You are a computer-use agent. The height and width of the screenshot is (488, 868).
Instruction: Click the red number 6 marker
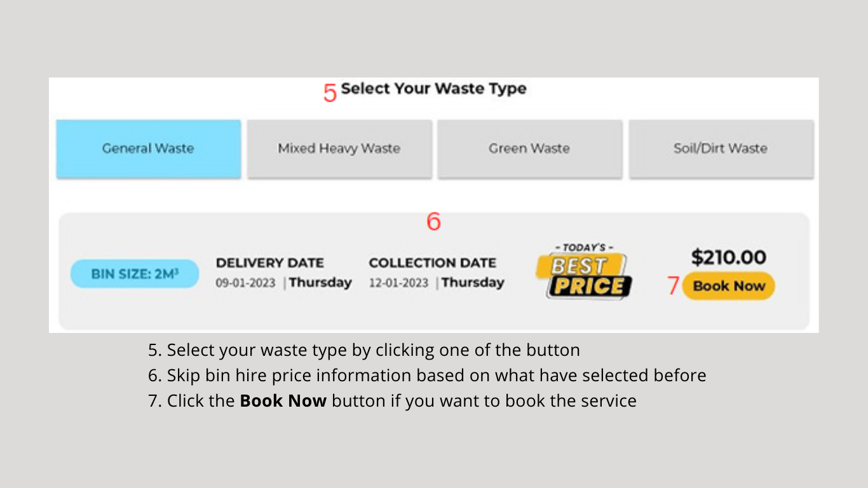tap(433, 221)
